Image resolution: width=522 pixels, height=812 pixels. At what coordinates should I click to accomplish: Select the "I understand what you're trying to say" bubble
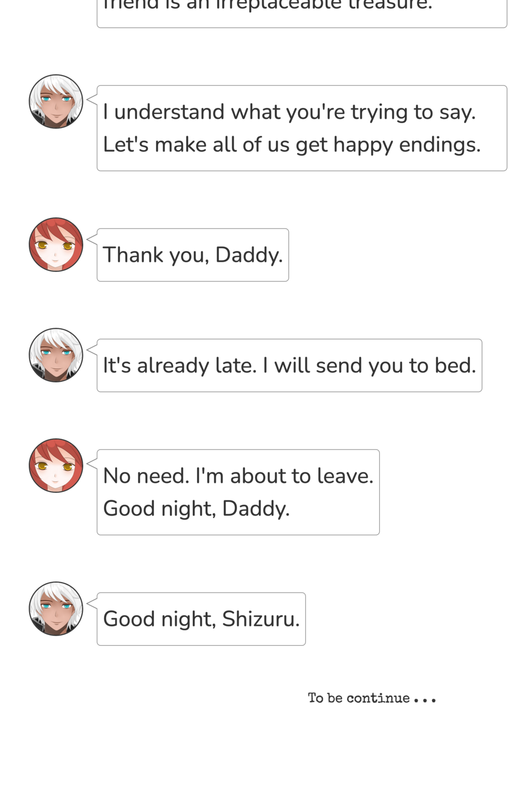coord(302,128)
